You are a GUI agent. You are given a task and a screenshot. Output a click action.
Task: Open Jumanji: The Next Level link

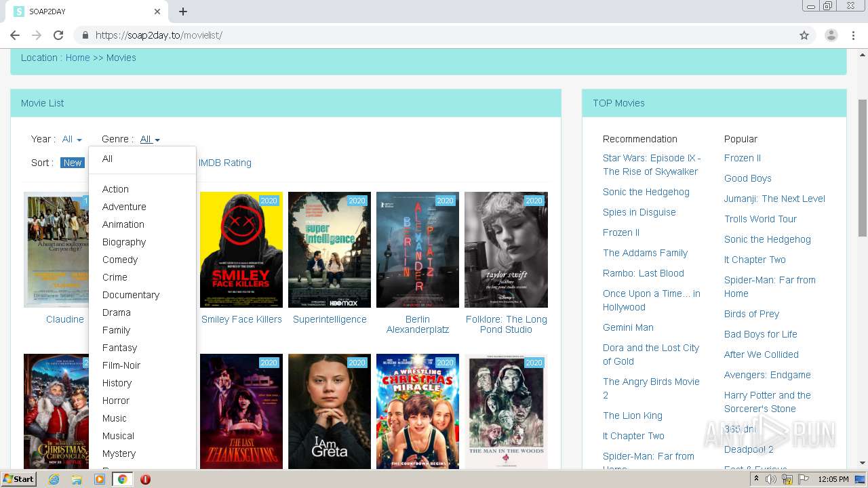[774, 199]
